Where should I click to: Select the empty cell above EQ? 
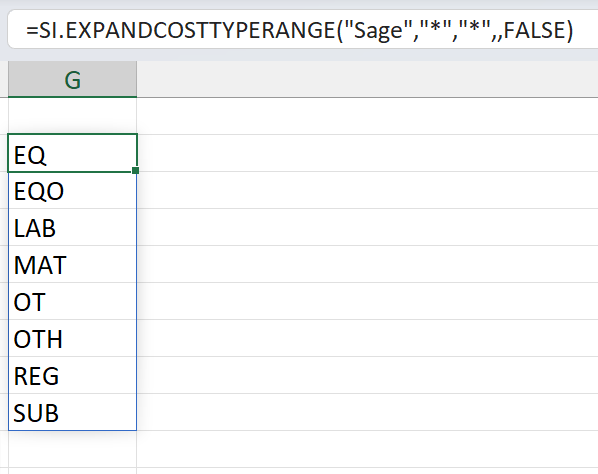[72, 116]
